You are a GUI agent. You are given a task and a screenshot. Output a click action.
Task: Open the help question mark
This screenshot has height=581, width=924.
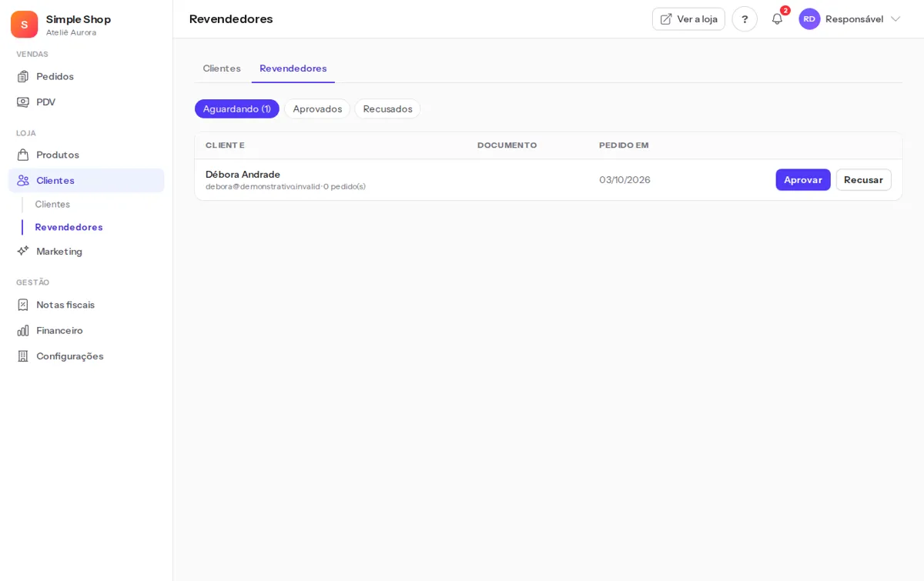[745, 19]
